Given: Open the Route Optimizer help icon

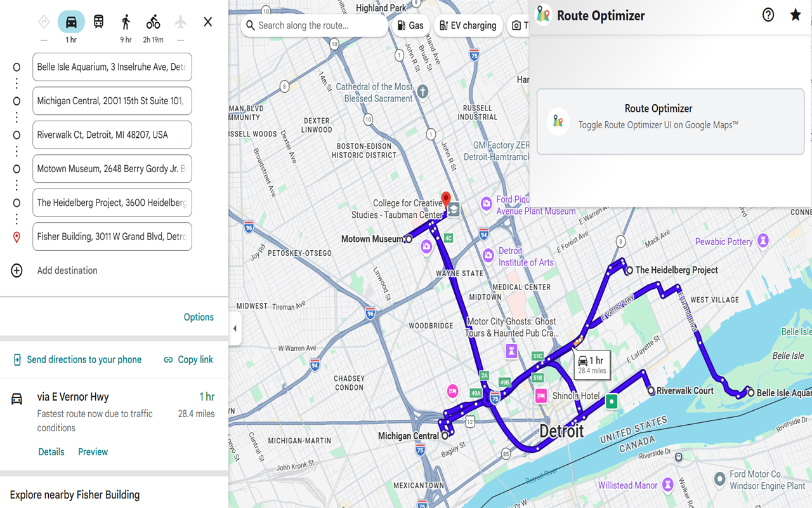Looking at the screenshot, I should (768, 15).
